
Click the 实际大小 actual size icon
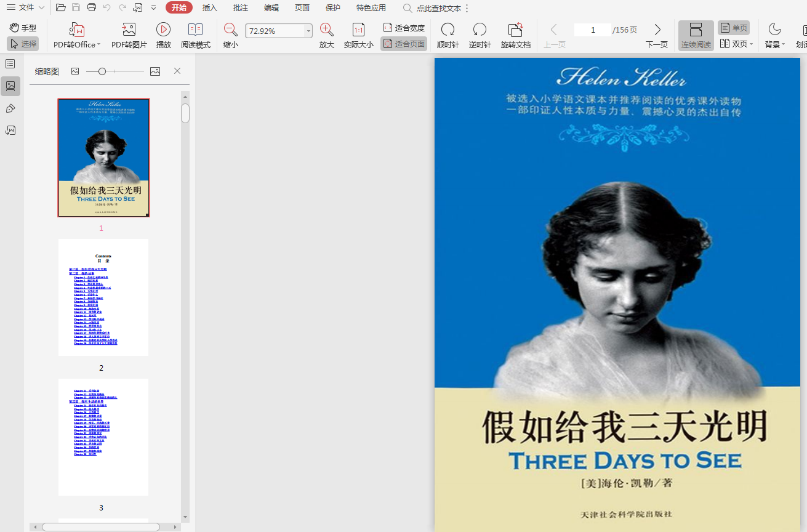[358, 30]
